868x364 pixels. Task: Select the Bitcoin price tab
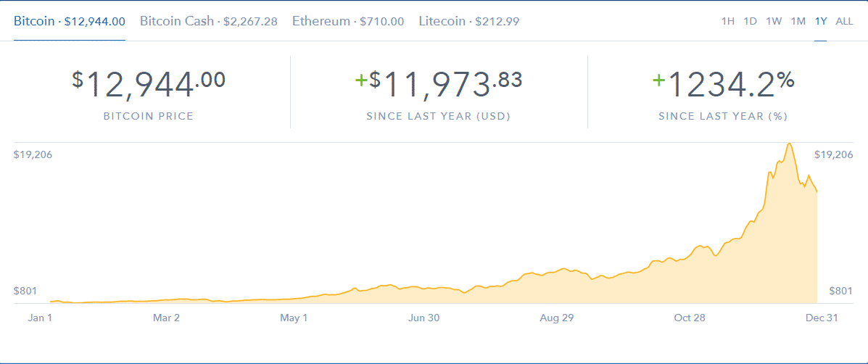69,21
